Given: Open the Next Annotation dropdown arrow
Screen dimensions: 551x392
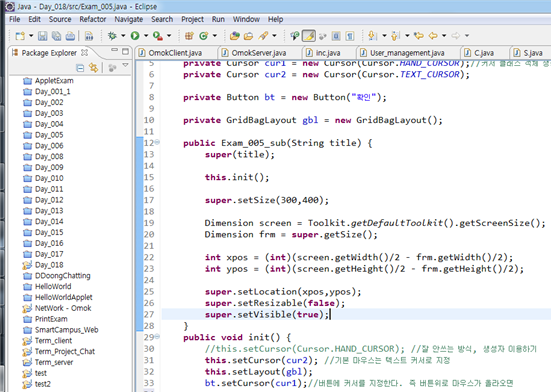Looking at the screenshot, I should coord(384,35).
